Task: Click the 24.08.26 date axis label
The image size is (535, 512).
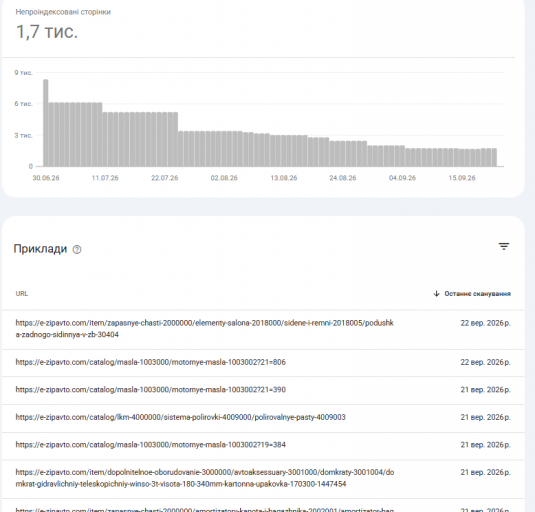Action: [343, 178]
